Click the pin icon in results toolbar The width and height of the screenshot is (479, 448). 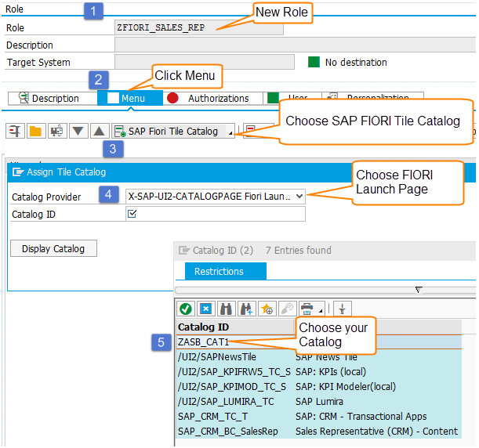click(x=343, y=309)
